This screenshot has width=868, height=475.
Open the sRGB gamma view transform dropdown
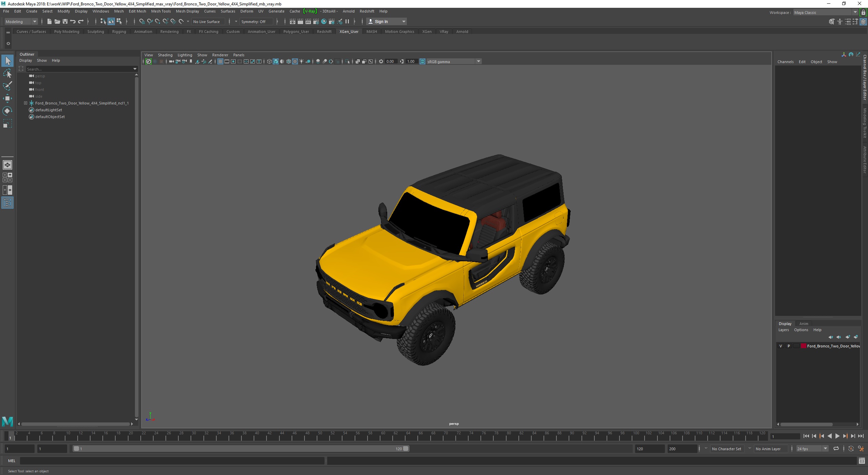tap(454, 61)
